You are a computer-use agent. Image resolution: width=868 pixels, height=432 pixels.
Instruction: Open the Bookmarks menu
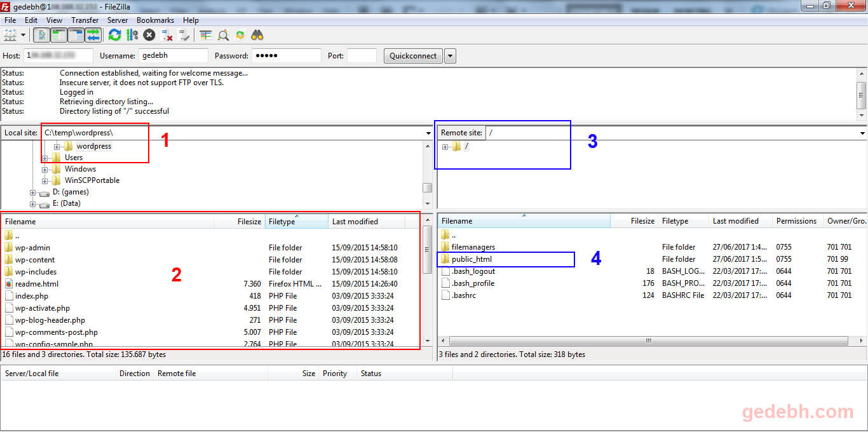[x=155, y=20]
